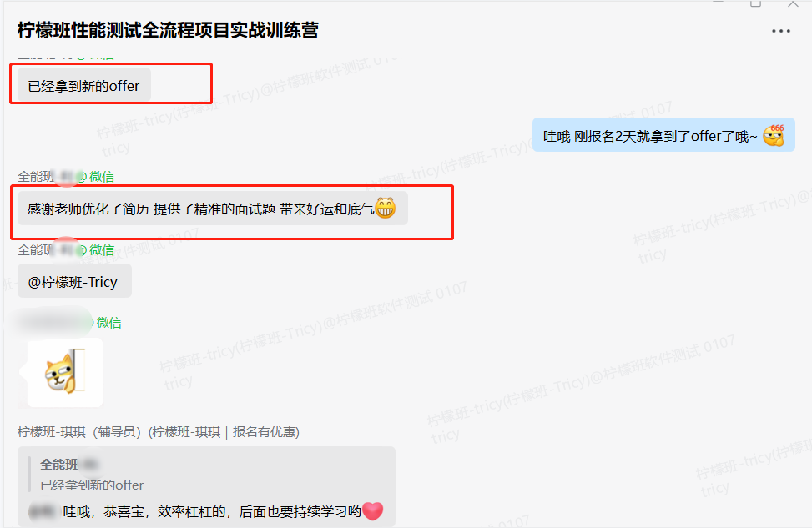Select the message thanking teacher for 优化了简历

pos(212,209)
